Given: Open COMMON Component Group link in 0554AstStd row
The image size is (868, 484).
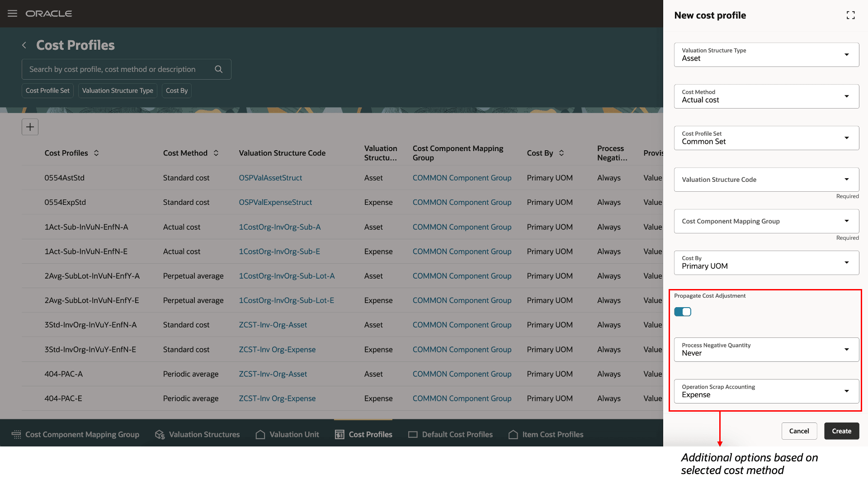Looking at the screenshot, I should pos(462,178).
